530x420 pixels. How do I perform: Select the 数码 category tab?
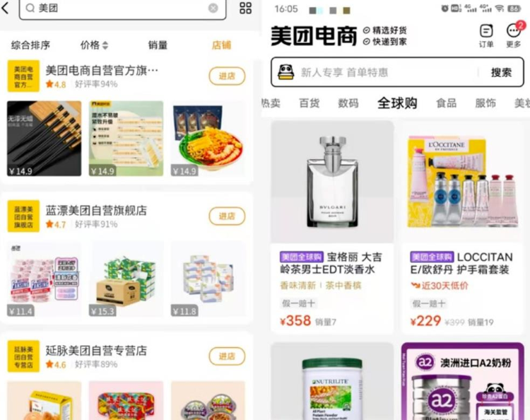[x=348, y=103]
